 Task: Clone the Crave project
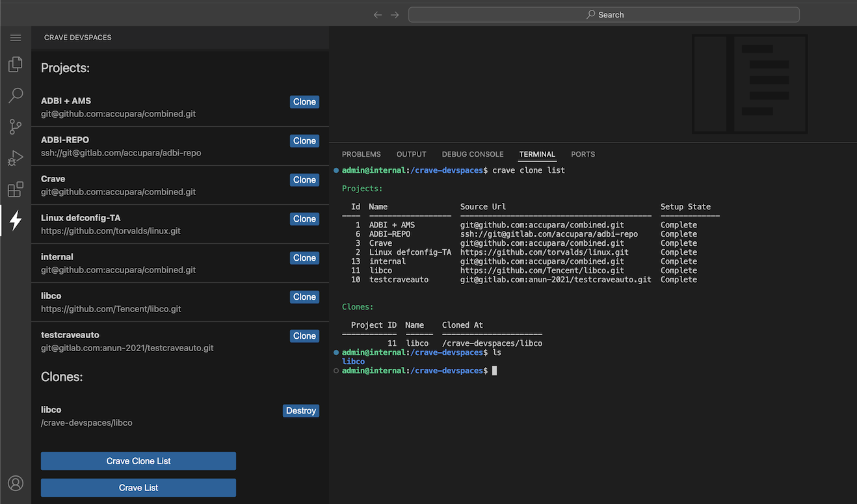[x=304, y=179]
